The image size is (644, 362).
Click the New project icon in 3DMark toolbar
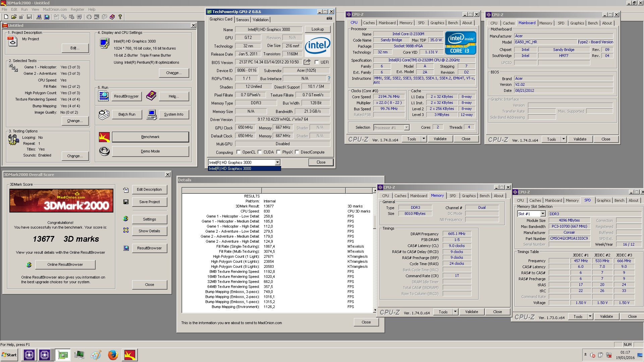(6, 17)
